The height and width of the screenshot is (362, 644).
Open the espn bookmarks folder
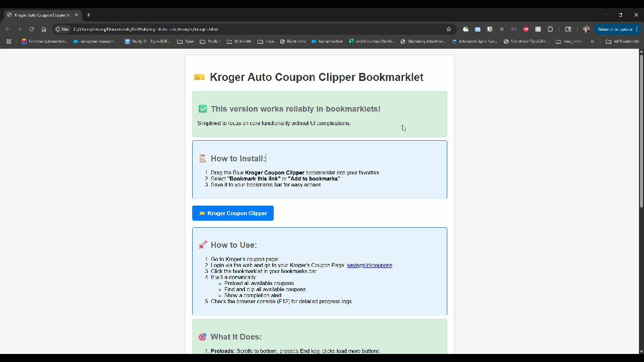(x=266, y=42)
